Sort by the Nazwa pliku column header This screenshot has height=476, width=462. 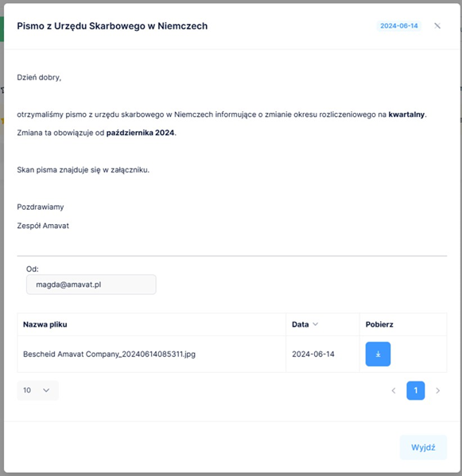tap(45, 324)
